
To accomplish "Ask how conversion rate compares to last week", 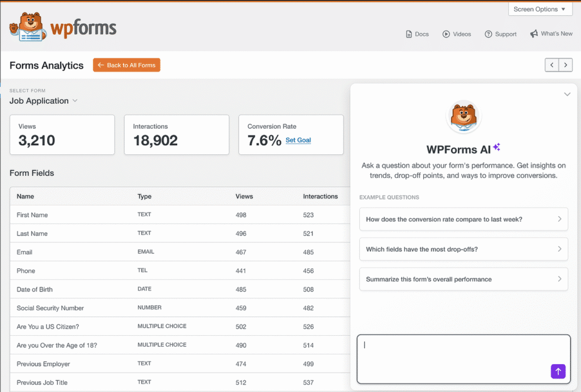I will click(464, 220).
